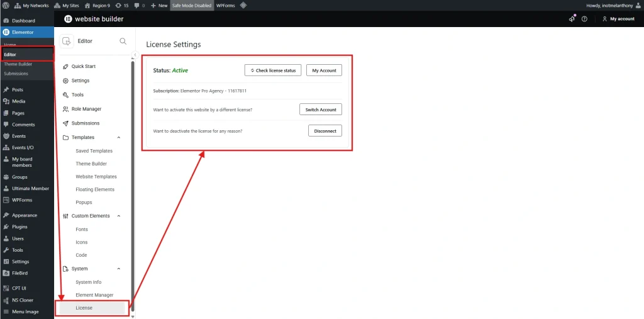644x319 pixels.
Task: Open Submissions in the Elementor submenu
Action: tap(16, 74)
